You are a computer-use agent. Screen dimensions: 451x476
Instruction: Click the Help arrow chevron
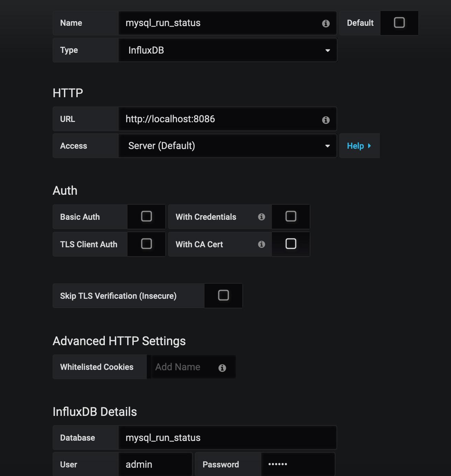pyautogui.click(x=370, y=146)
